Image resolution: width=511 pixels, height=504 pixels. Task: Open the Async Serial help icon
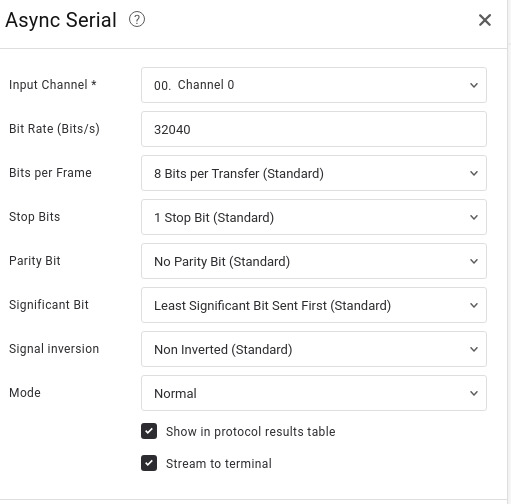point(137,19)
